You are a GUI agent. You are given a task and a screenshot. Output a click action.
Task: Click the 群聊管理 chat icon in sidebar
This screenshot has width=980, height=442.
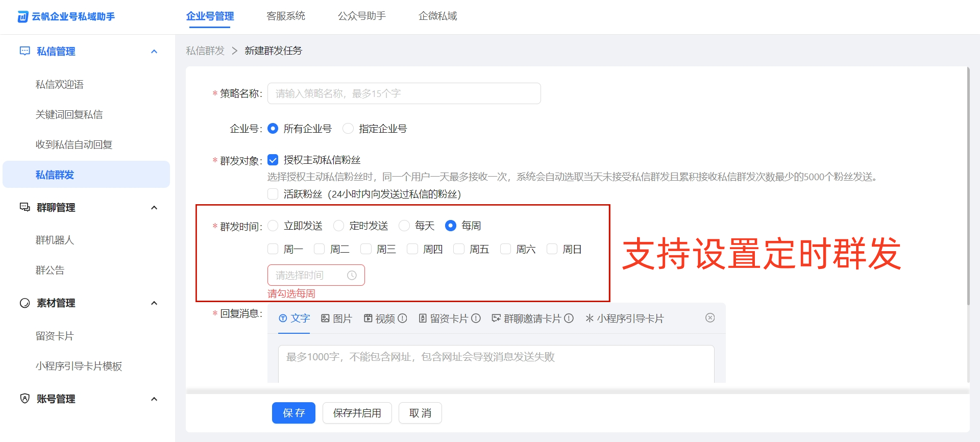pos(24,207)
